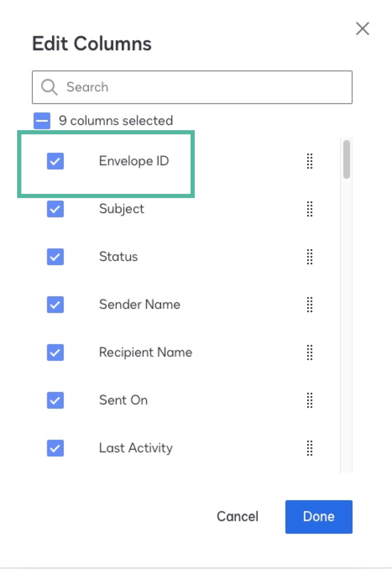Click the drag handle next to Envelope ID
The width and height of the screenshot is (392, 569).
point(309,161)
